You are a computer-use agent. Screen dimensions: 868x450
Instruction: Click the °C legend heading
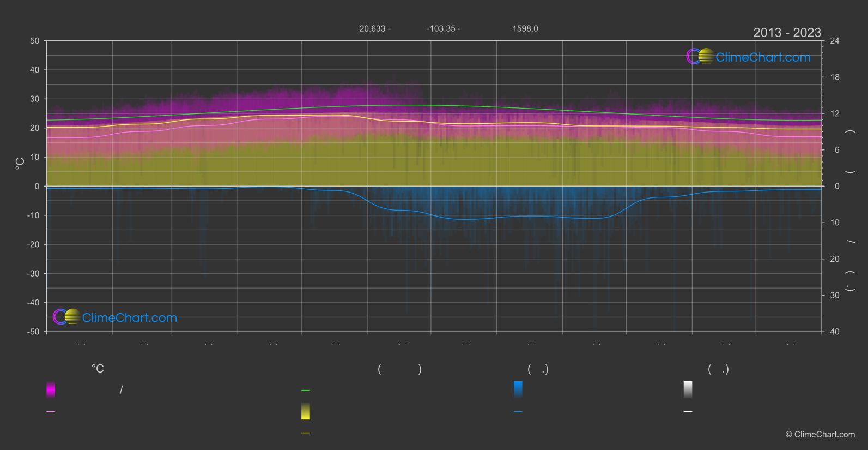click(x=98, y=369)
